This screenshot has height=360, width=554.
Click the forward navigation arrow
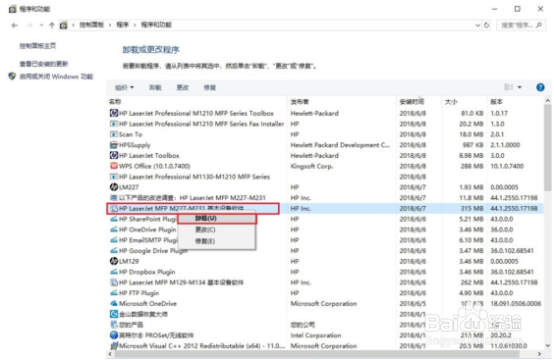click(x=30, y=25)
